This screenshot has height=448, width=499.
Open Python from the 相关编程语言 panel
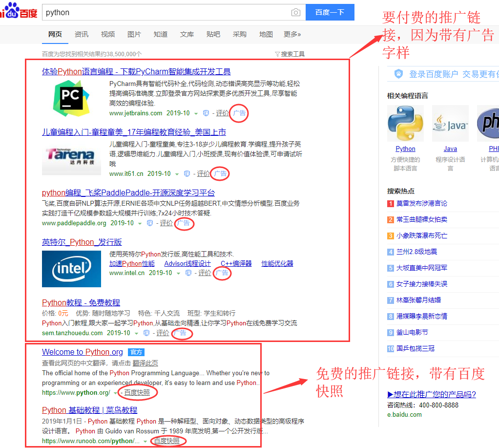pyautogui.click(x=405, y=149)
